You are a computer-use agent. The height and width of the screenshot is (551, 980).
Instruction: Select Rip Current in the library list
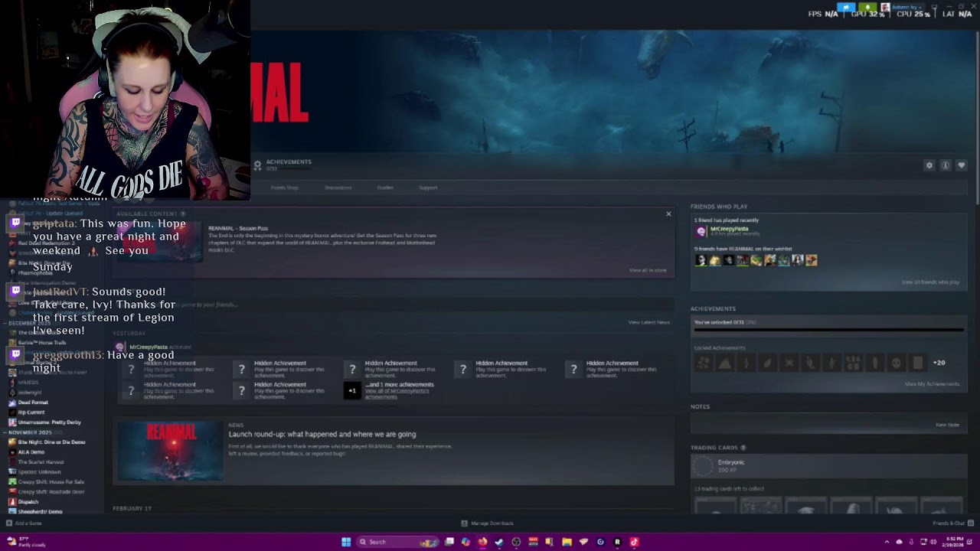point(31,412)
